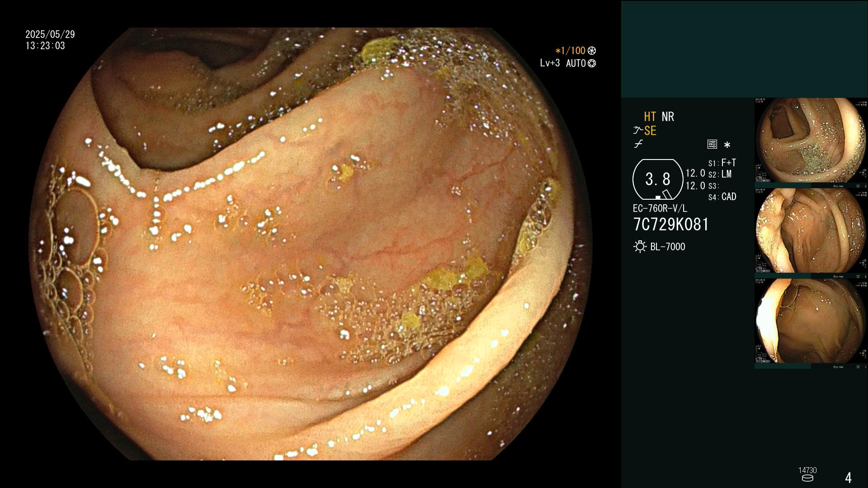Viewport: 868px width, 488px height.
Task: Click the storage disk icon below 14730
Action: coord(807,478)
